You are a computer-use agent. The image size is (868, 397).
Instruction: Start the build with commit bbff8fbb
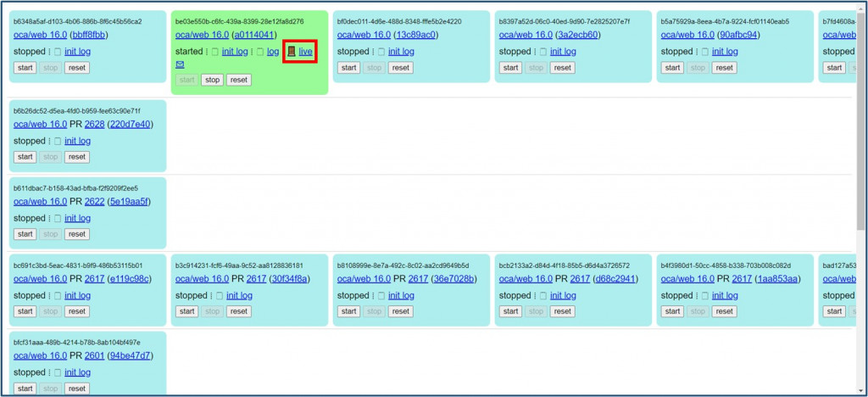(x=25, y=68)
